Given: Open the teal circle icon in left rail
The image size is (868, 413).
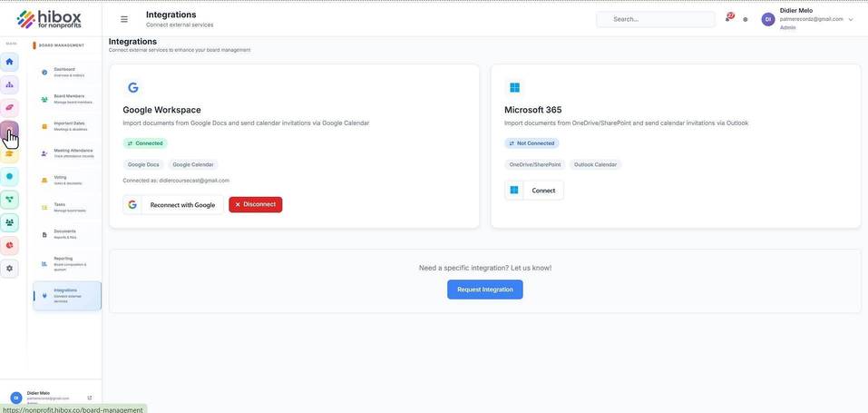Looking at the screenshot, I should tap(9, 176).
